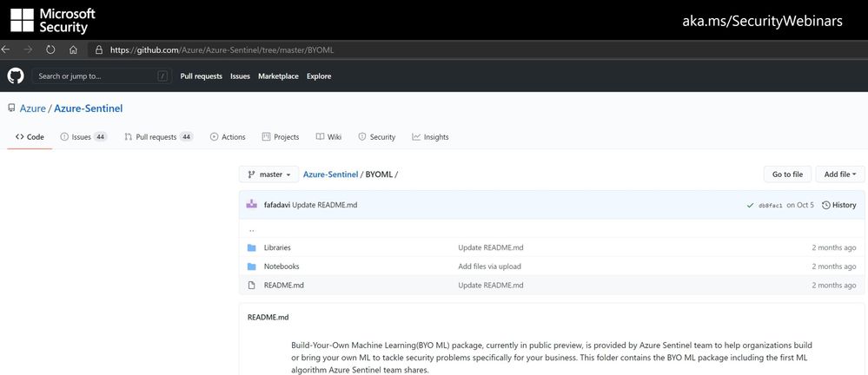Click the browser back arrow
868x375 pixels.
[x=7, y=49]
